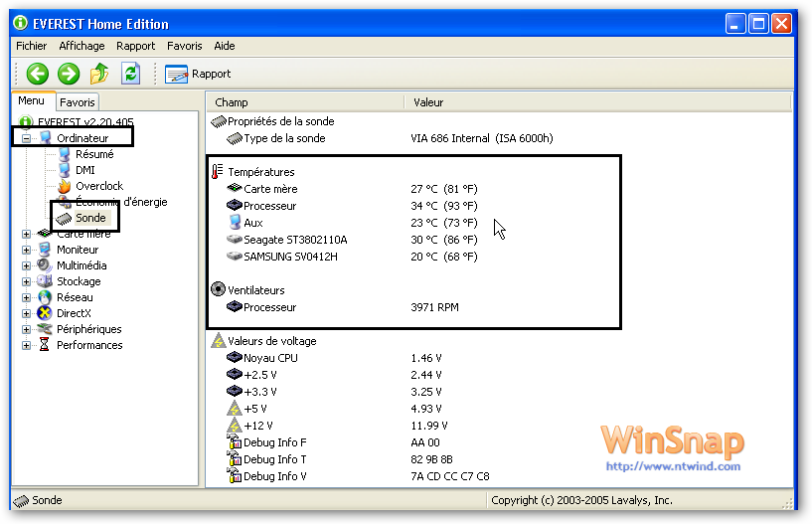The image size is (812, 524).
Task: Expand the Réseau tree node
Action: pyautogui.click(x=26, y=297)
